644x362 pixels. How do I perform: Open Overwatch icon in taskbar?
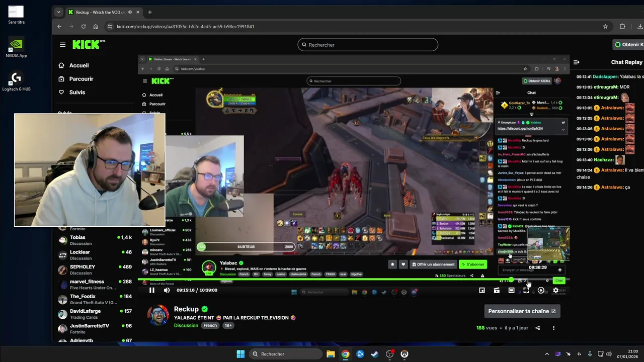(405, 354)
